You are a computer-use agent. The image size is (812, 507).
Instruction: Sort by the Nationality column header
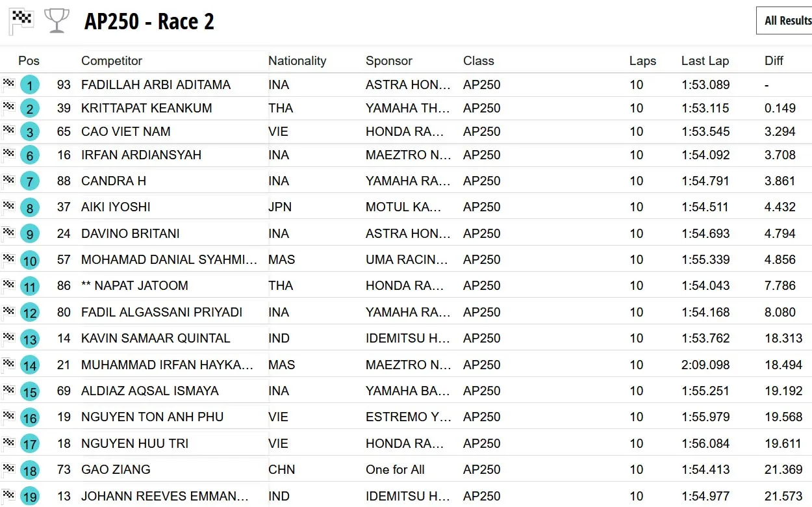297,61
